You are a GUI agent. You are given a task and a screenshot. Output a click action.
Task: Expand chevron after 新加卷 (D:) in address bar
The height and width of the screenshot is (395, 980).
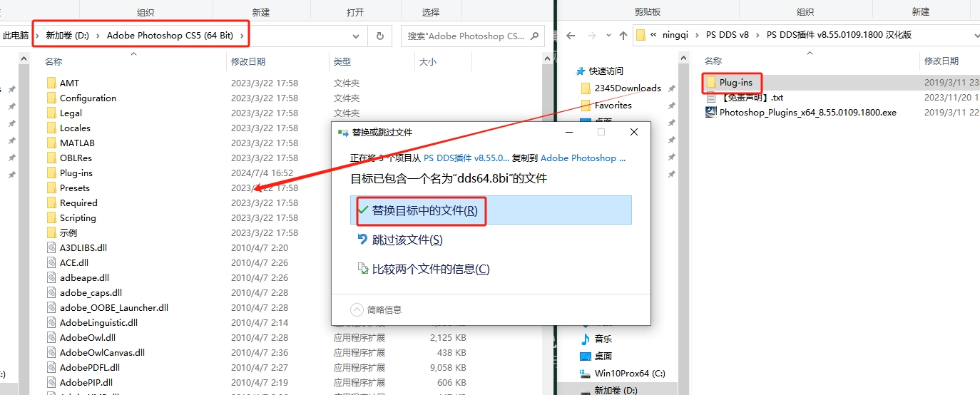(98, 35)
